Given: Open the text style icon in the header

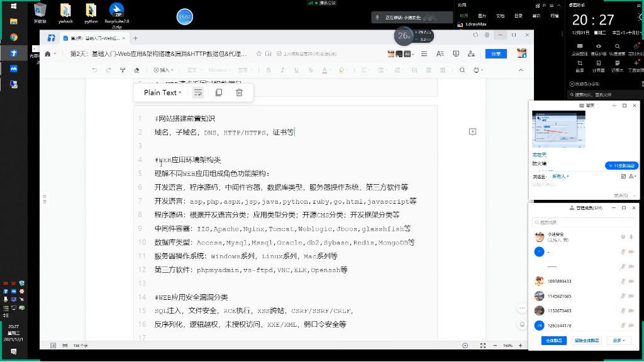Looking at the screenshot, I should tap(440, 54).
